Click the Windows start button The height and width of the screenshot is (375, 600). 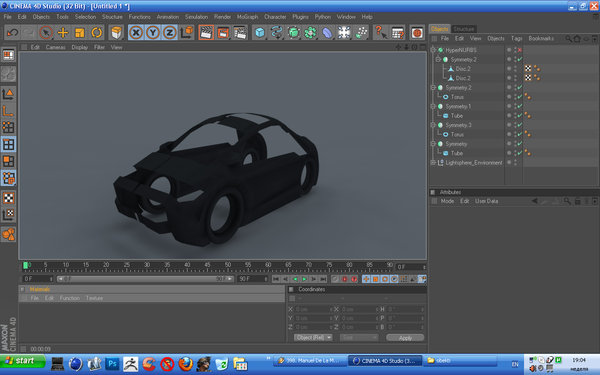22,361
